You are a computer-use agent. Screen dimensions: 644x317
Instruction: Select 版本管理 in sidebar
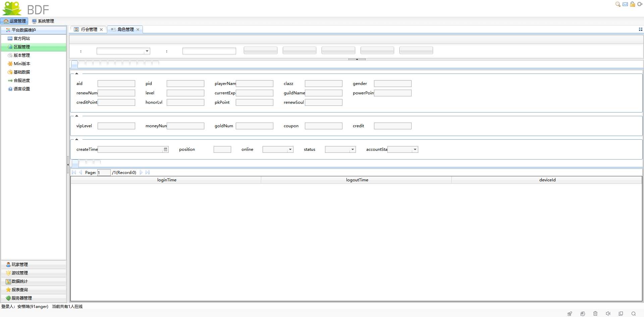coord(21,55)
